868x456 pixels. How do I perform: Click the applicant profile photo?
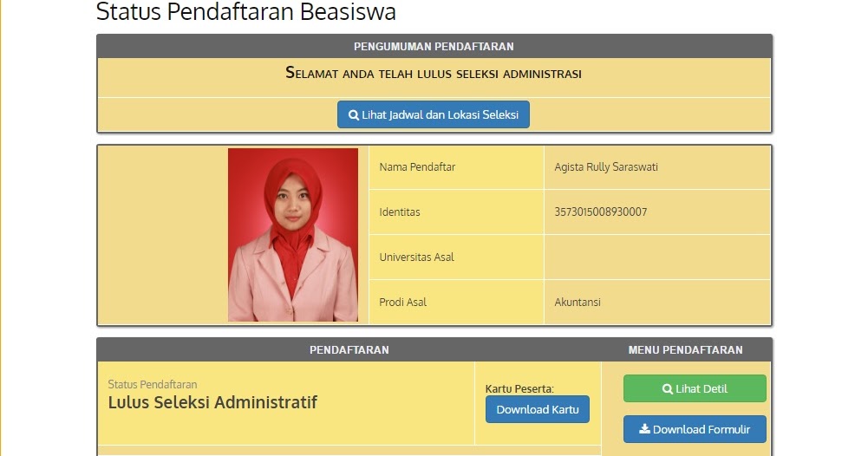click(293, 235)
